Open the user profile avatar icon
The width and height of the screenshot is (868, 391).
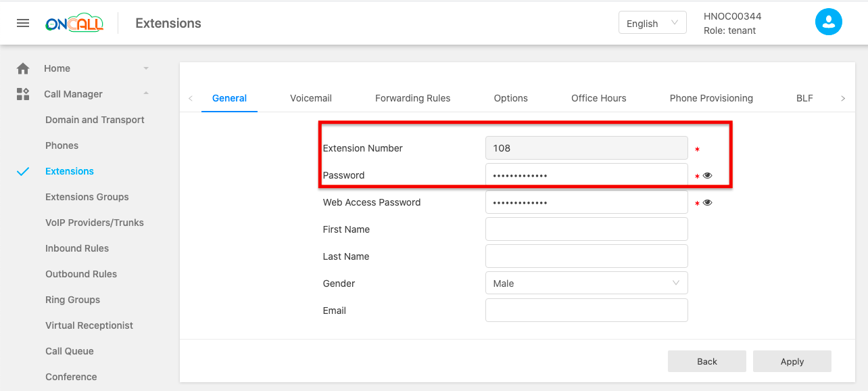[828, 22]
